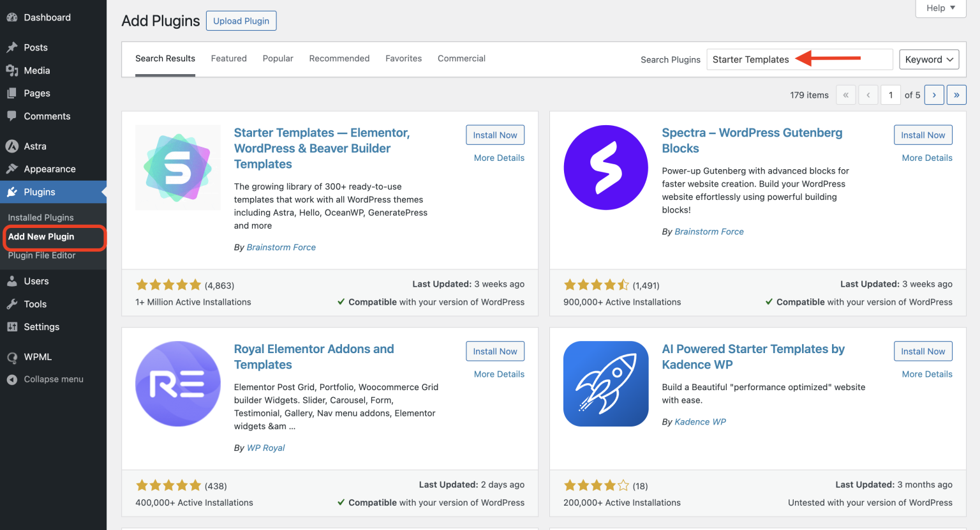
Task: Open the Media library icon
Action: pyautogui.click(x=13, y=70)
